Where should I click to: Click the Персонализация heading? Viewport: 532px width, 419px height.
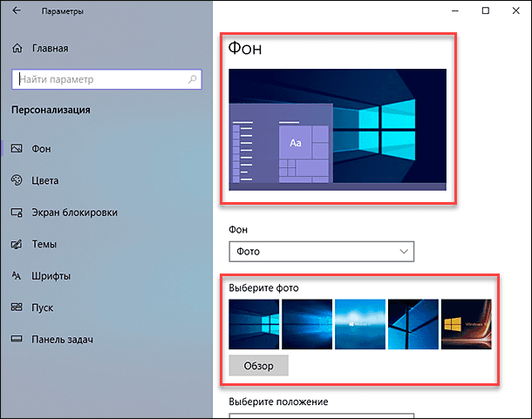point(51,110)
